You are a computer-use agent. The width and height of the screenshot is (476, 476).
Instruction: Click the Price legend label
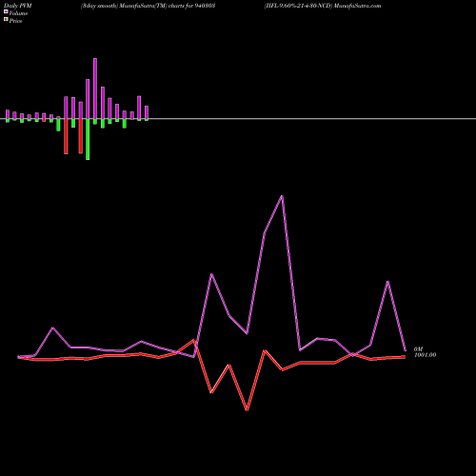15,21
